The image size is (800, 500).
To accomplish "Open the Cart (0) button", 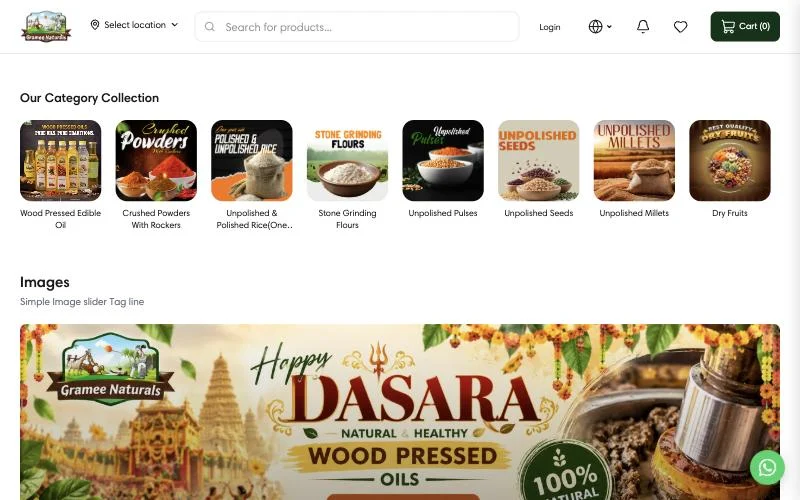I will [745, 27].
